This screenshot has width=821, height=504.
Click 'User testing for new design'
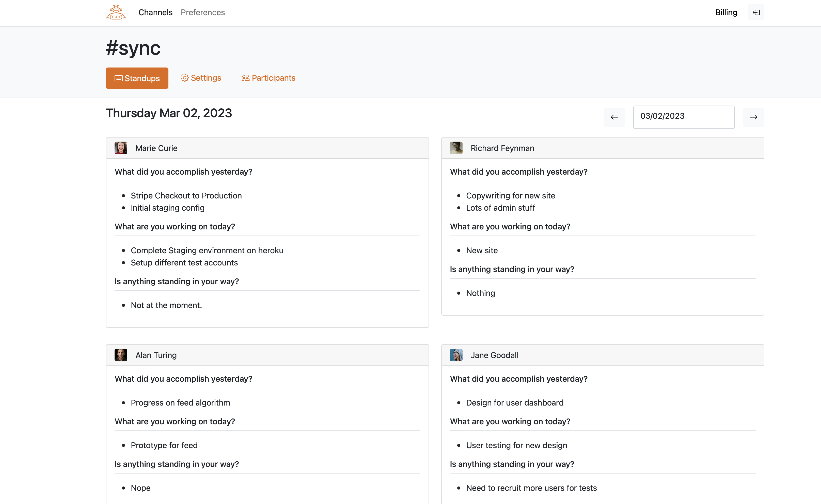516,445
